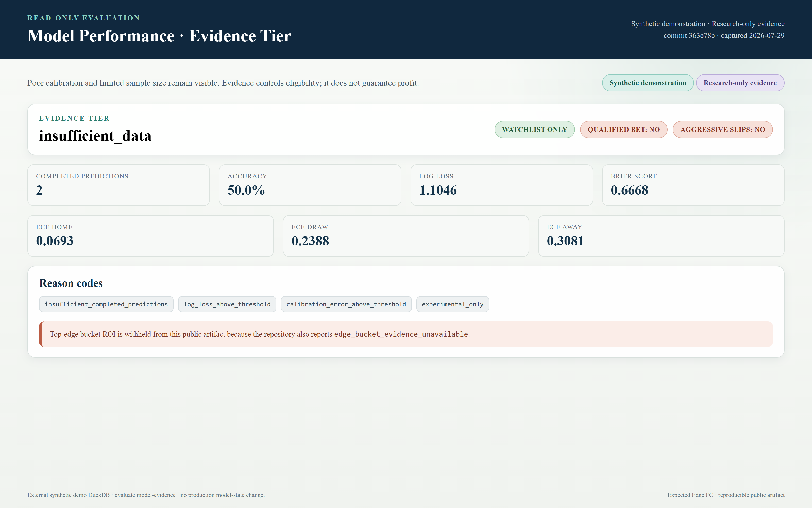
Task: Click the BRIER SCORE card label
Action: coord(634,176)
